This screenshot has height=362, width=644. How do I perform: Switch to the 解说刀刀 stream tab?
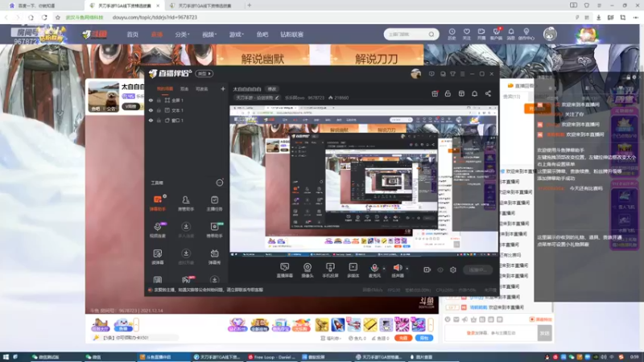377,58
